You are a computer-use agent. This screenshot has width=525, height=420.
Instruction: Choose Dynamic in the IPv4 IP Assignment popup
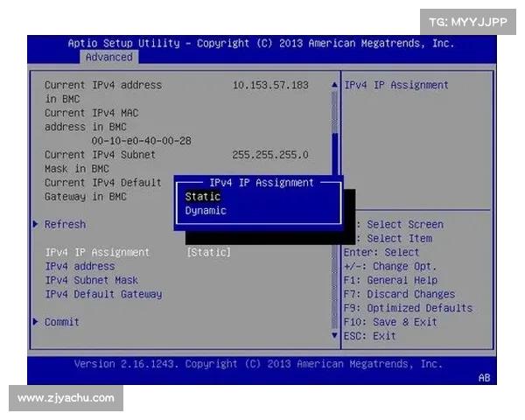pos(206,210)
